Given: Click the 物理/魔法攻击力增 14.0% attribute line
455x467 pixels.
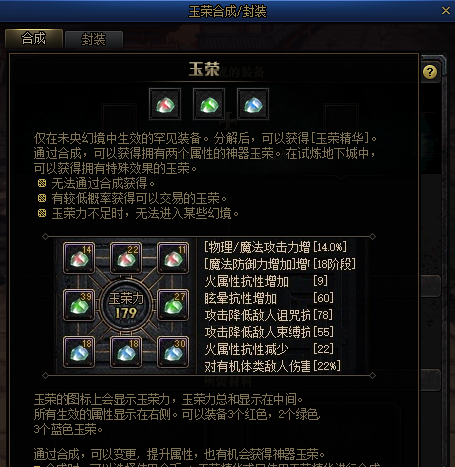Looking at the screenshot, I should tap(275, 247).
